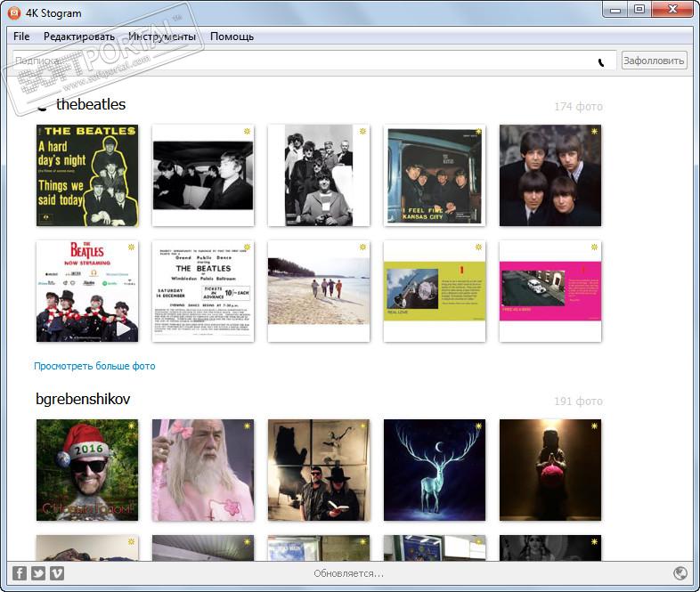Viewport: 700px width, 592px height.
Task: Open the Beatles group with crowd photo
Action: tap(319, 175)
